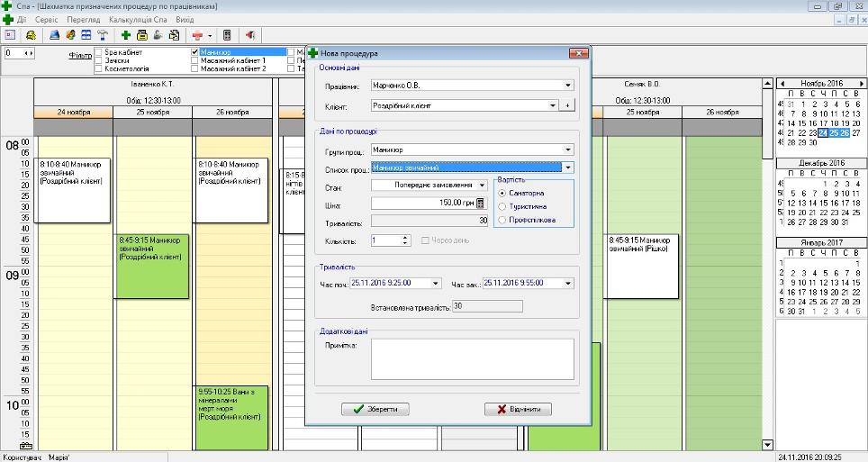Click the red exit door toolbar icon
The image size is (868, 462).
[250, 35]
